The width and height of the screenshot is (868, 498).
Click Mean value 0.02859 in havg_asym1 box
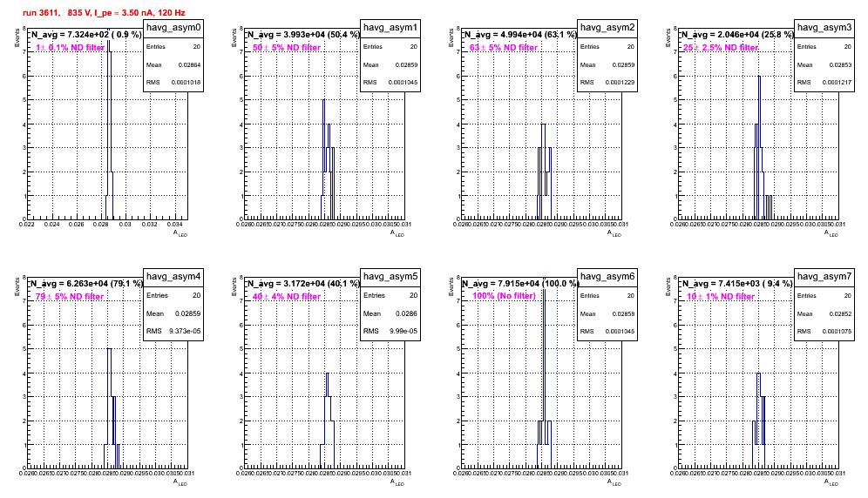(406, 64)
